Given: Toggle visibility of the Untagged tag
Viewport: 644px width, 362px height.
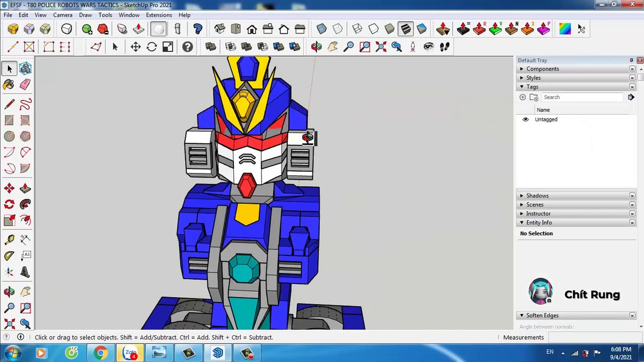Looking at the screenshot, I should [x=525, y=119].
